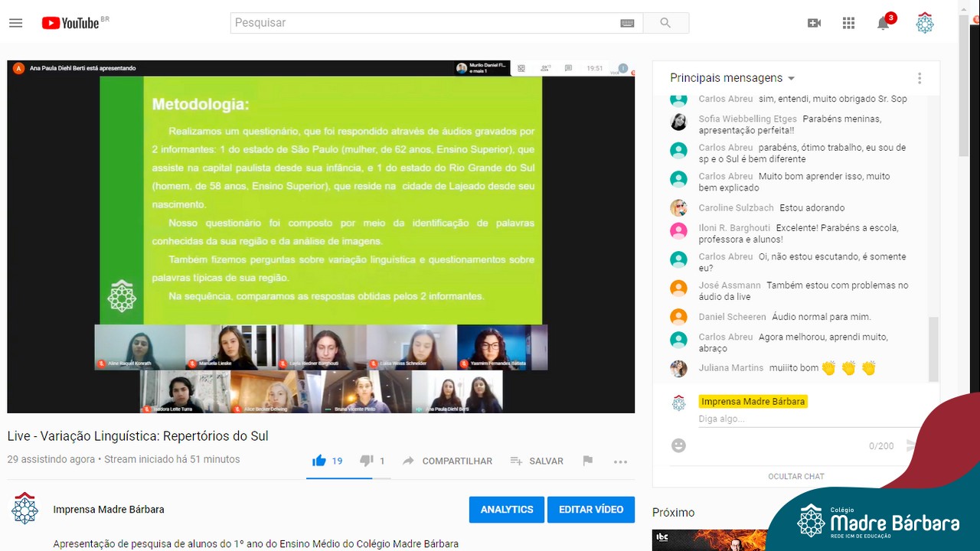Screen dimensions: 980x551
Task: Open notifications bell with 3 alerts
Action: click(x=883, y=23)
